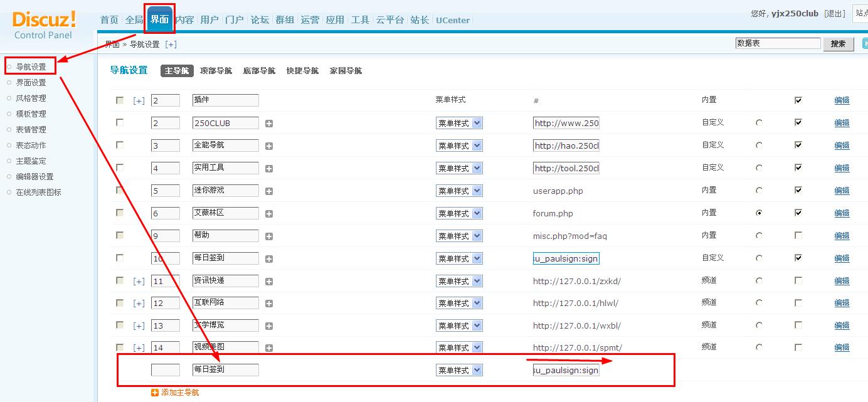Enable availability checkbox in 帮助 row

click(798, 235)
